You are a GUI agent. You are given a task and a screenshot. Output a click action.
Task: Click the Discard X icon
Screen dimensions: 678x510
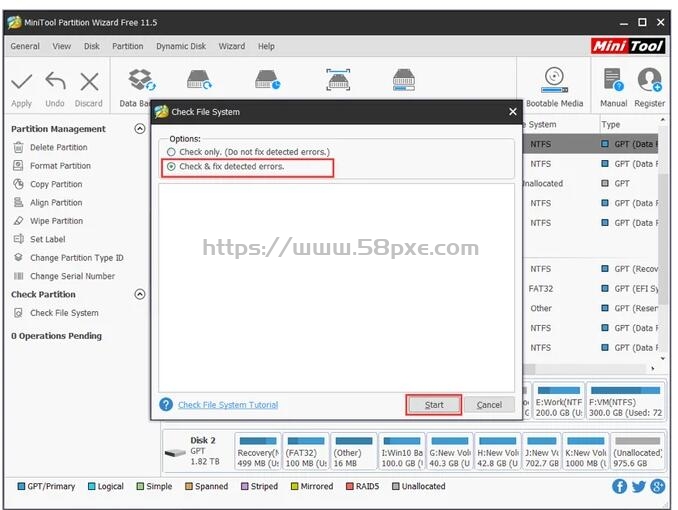[90, 81]
